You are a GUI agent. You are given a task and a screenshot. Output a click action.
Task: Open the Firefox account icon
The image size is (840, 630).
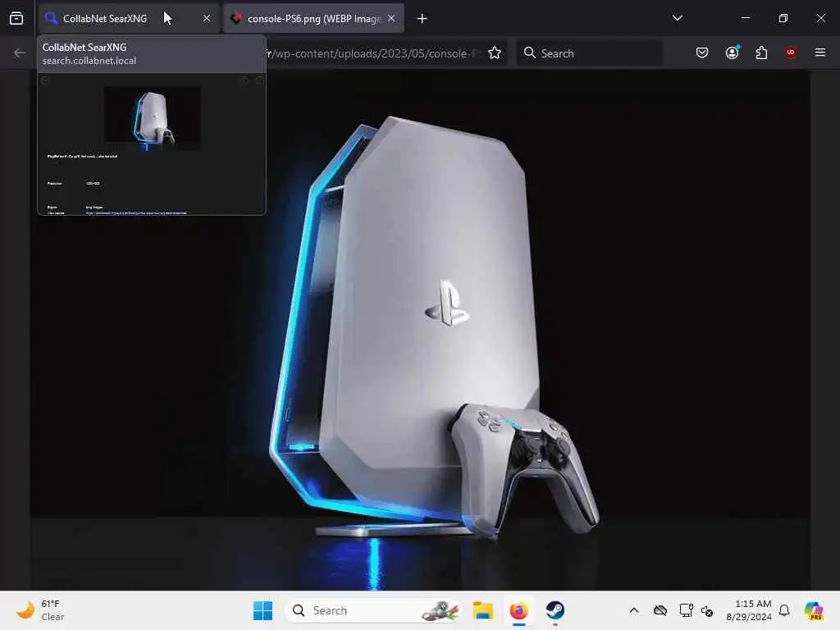(732, 52)
